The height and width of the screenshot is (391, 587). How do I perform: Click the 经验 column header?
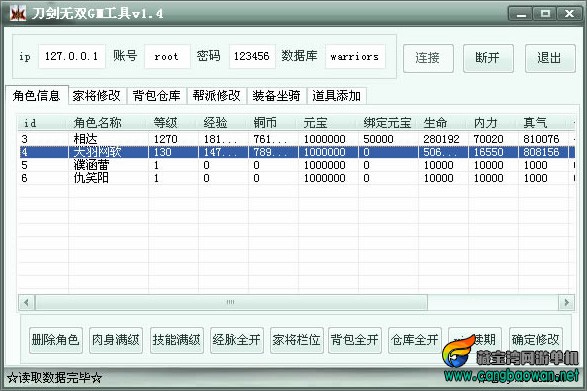223,123
